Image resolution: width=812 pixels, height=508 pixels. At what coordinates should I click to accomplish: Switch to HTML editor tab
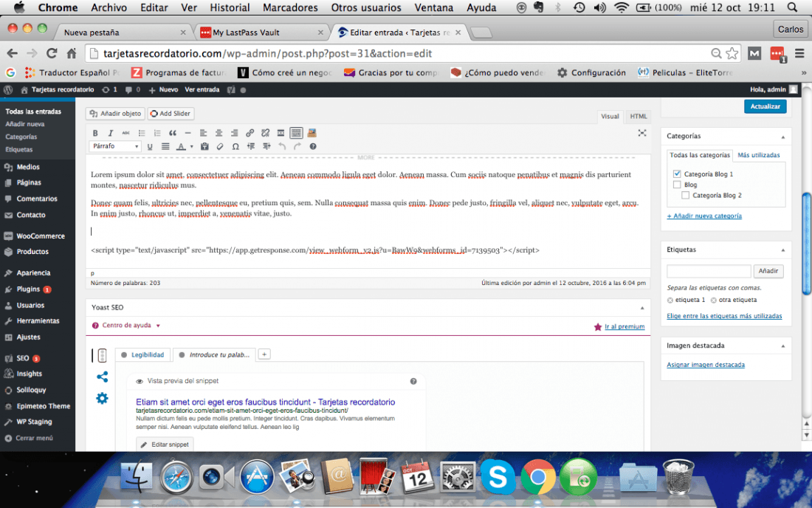click(x=638, y=116)
